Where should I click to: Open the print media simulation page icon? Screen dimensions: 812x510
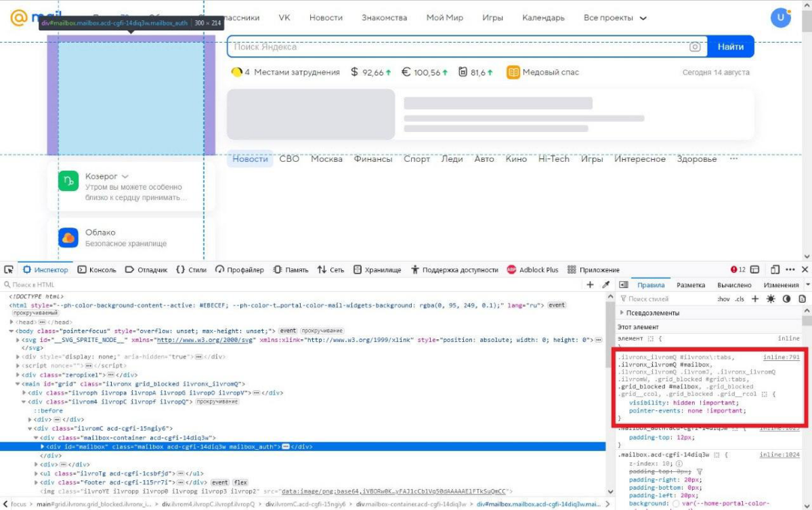(802, 299)
